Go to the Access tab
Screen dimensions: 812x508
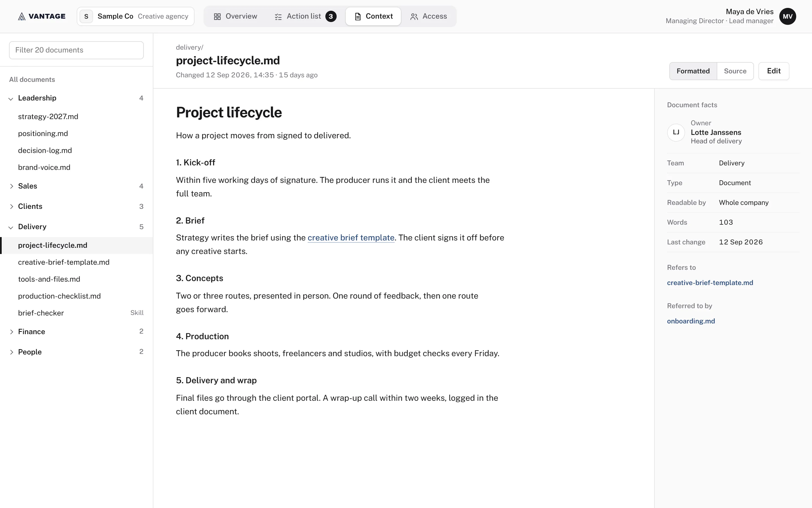(429, 16)
